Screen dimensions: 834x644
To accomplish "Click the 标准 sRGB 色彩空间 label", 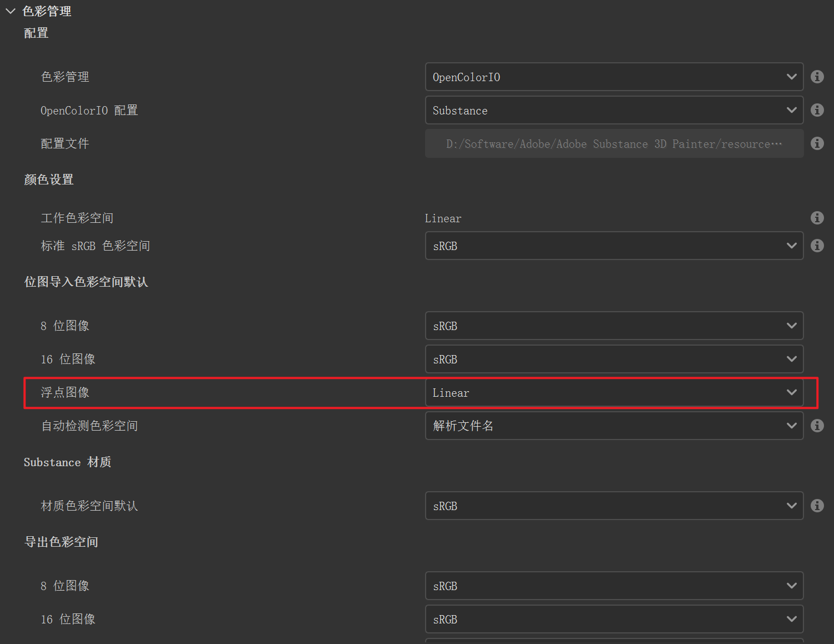I will [96, 246].
